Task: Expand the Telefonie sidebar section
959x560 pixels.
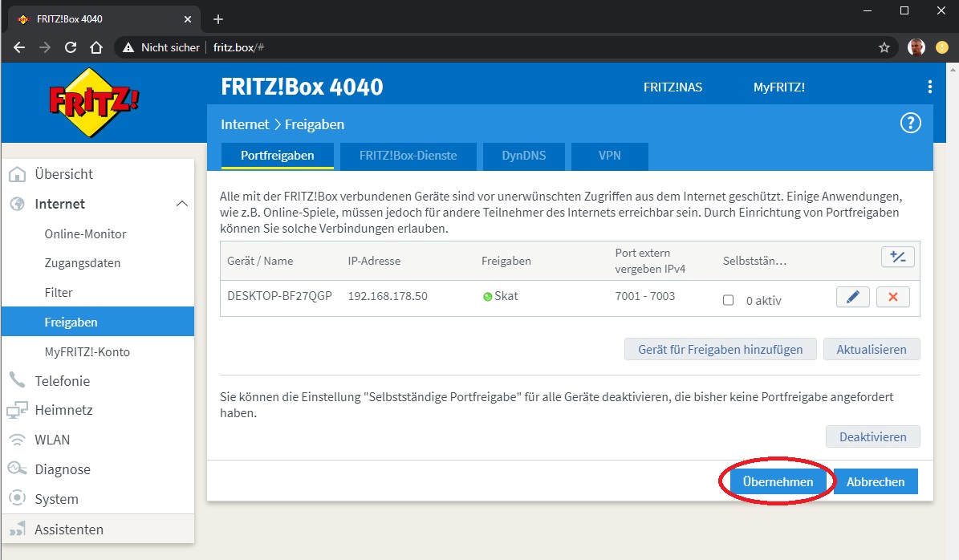Action: click(62, 381)
